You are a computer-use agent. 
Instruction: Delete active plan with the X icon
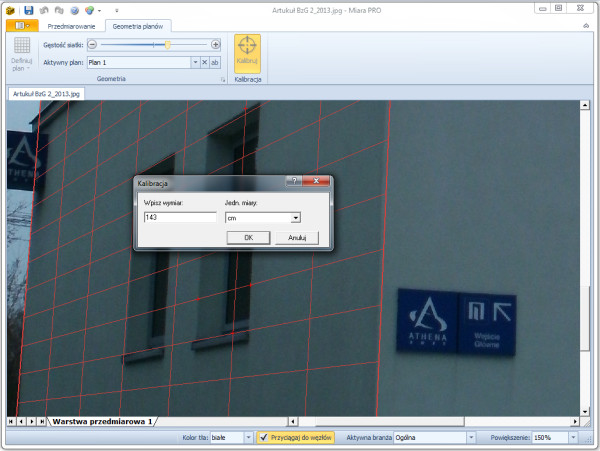(204, 62)
